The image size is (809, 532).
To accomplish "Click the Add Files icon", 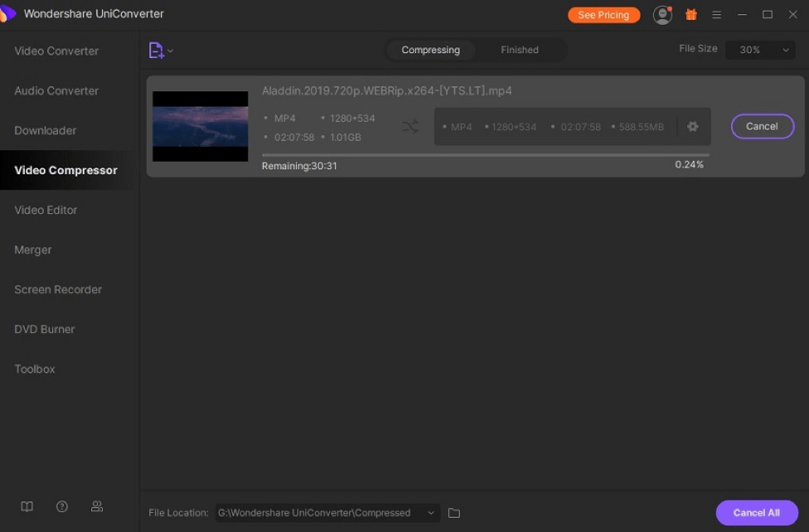I will (156, 50).
